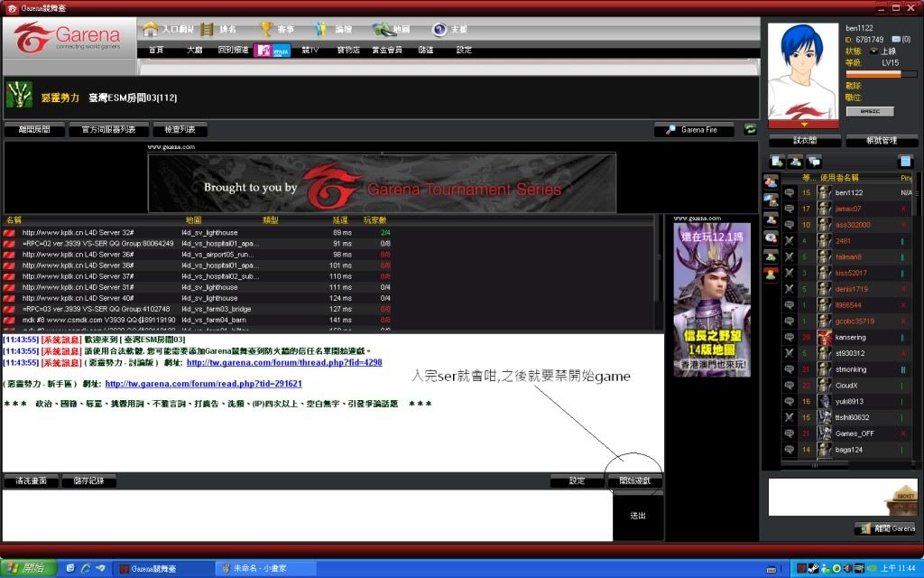Switch to the 未命名 - 小畫家 taskbar window
This screenshot has width=924, height=578.
pyautogui.click(x=265, y=569)
